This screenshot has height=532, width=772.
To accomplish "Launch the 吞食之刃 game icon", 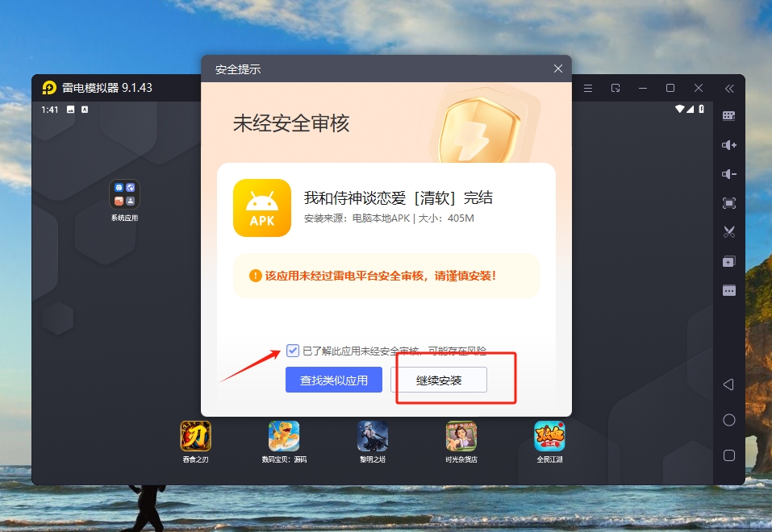I will [195, 436].
